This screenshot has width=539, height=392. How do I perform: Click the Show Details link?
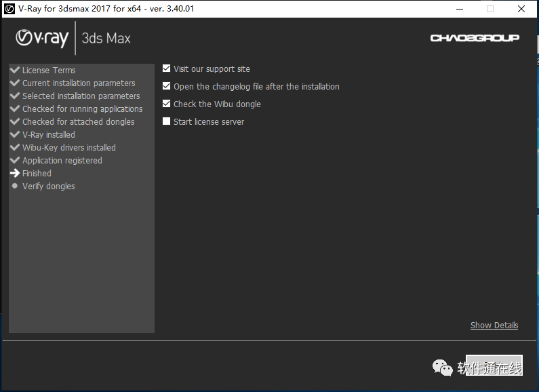pyautogui.click(x=494, y=326)
